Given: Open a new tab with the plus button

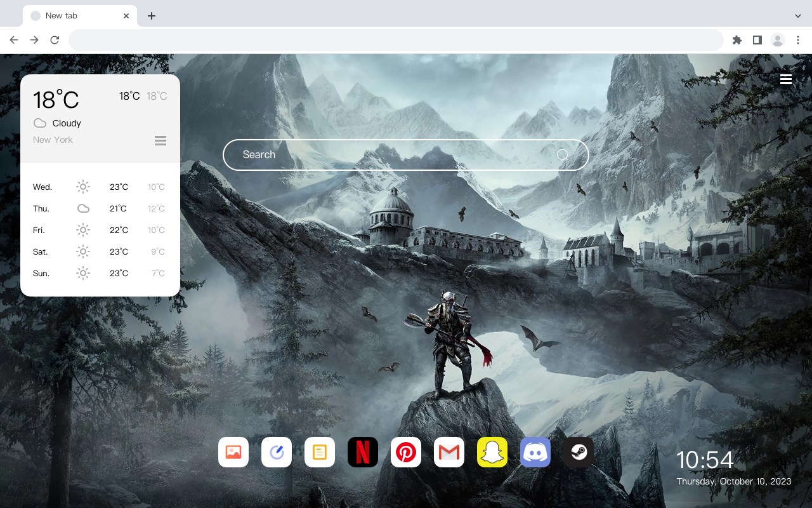Looking at the screenshot, I should [x=151, y=16].
